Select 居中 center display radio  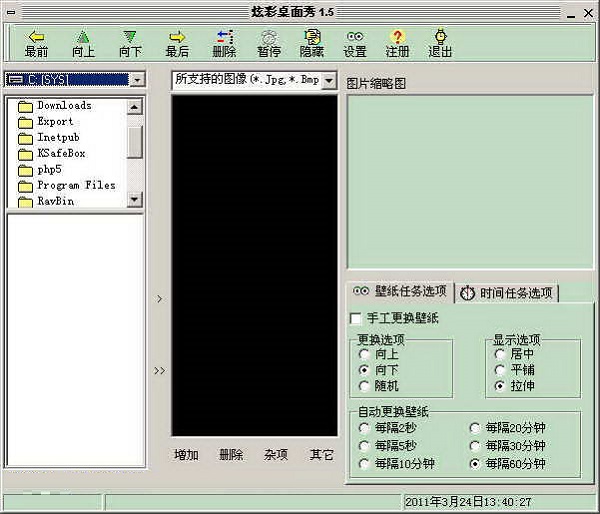coord(500,354)
